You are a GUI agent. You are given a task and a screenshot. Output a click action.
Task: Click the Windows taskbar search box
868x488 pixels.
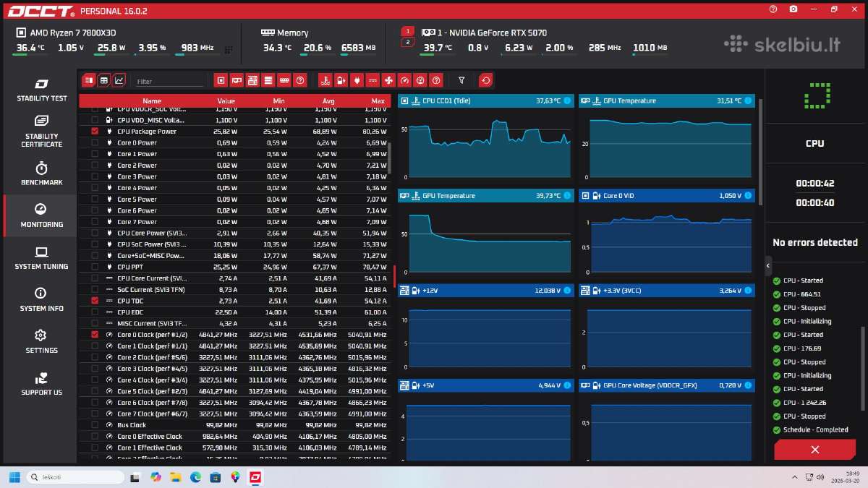click(76, 477)
